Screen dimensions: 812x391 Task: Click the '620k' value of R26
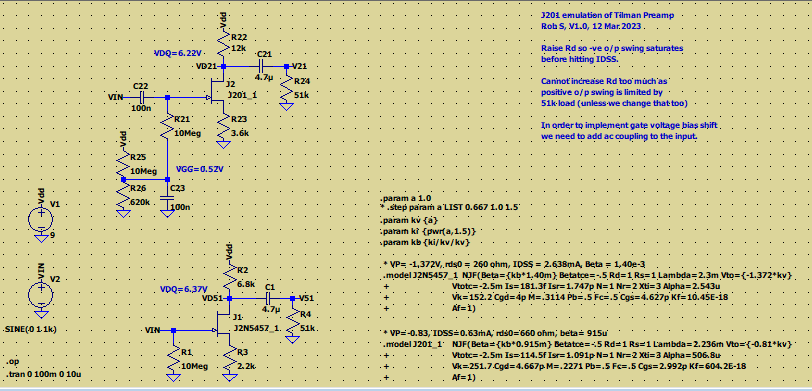pos(140,201)
